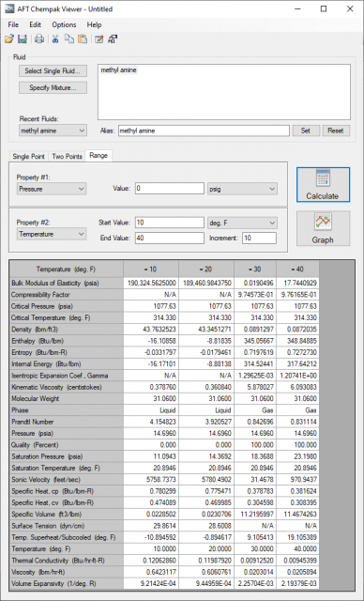Viewport: 364px width, 601px height.
Task: Select the Critical Pressure (psia) row label
Action: click(67, 306)
